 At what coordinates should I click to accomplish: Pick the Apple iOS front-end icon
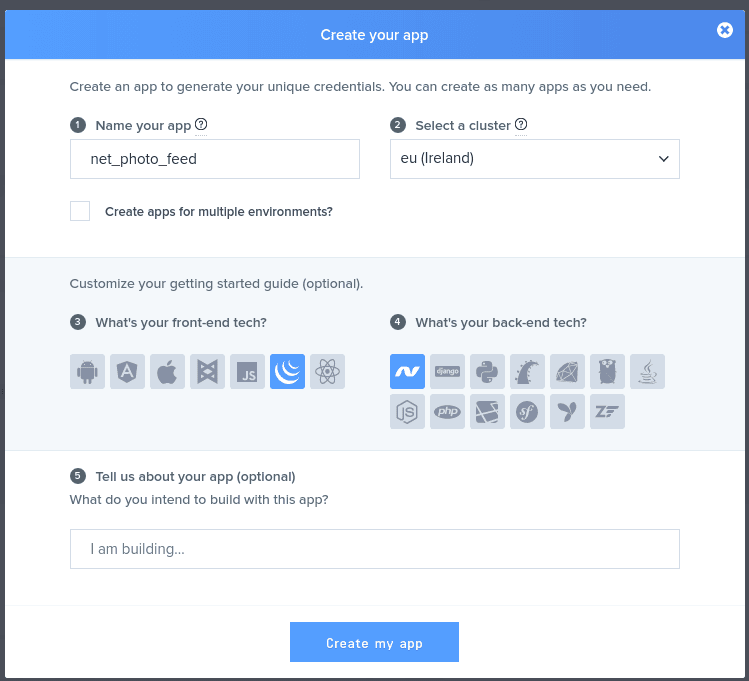point(167,372)
